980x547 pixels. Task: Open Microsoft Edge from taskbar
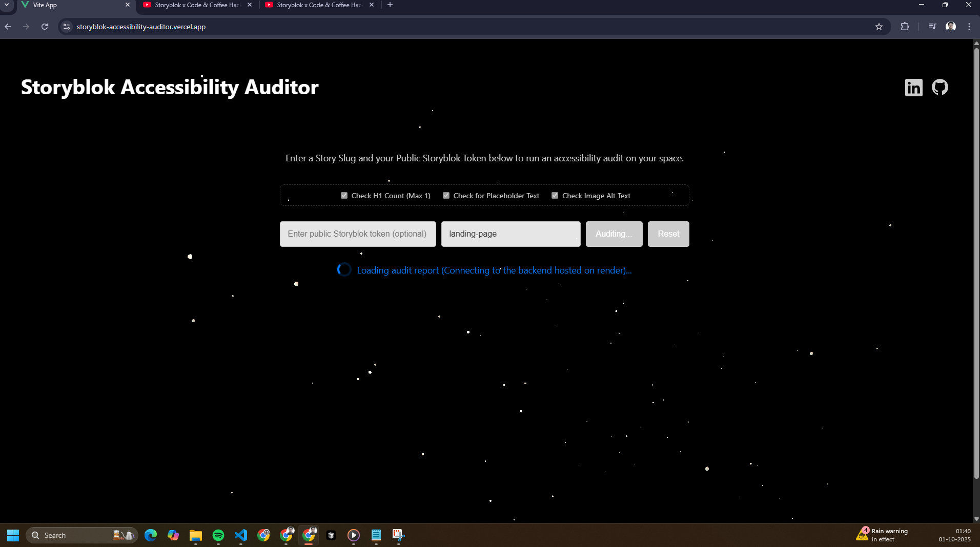click(x=151, y=535)
